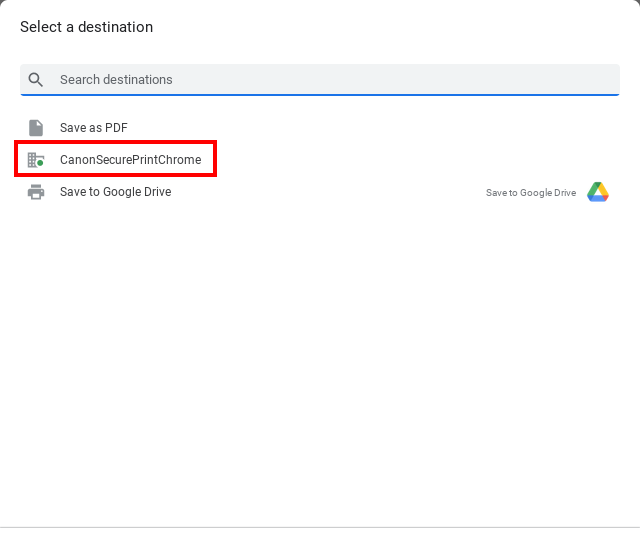The height and width of the screenshot is (541, 640).
Task: Click the CanonSecurePrintChrome enterprise printer icon
Action: coord(36,160)
